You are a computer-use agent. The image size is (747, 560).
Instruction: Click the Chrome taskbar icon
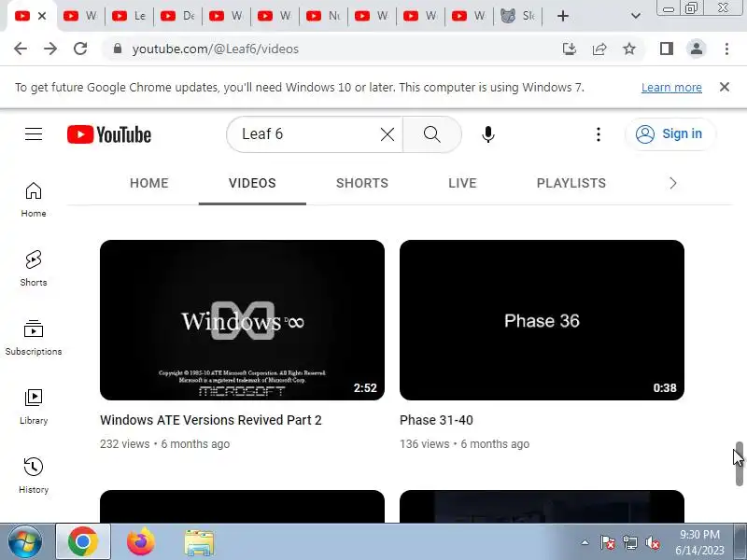(x=83, y=542)
